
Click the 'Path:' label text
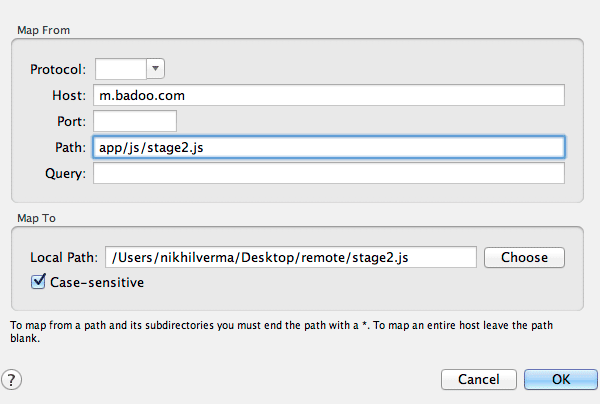coord(70,147)
